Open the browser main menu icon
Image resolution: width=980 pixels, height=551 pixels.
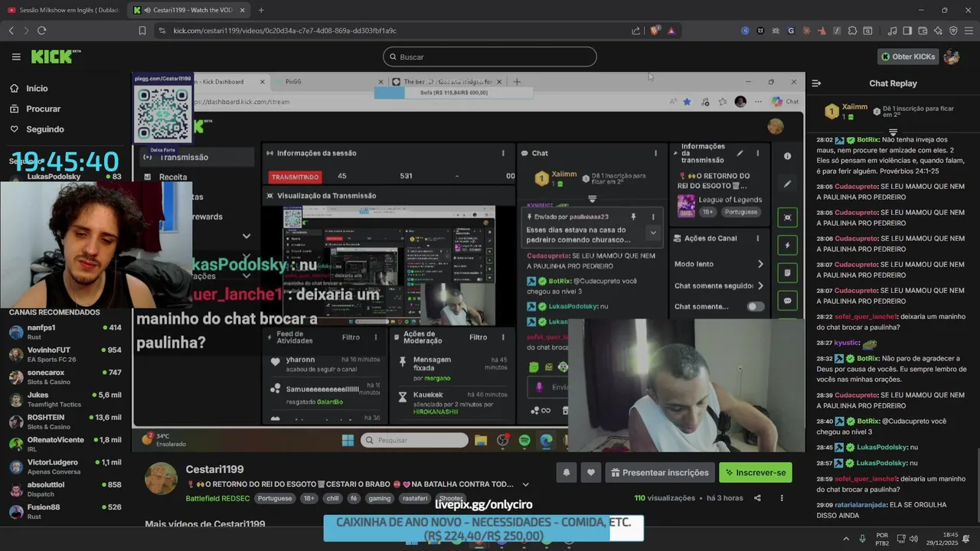[x=969, y=31]
